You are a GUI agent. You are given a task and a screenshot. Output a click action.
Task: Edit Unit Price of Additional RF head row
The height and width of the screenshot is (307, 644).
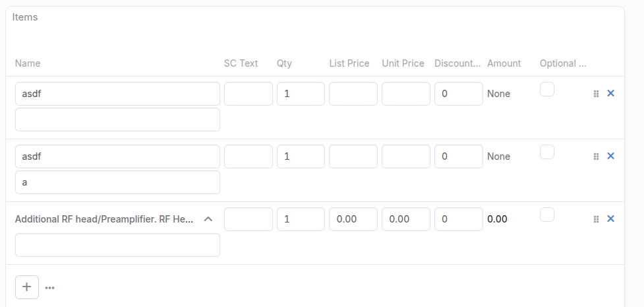pos(406,219)
